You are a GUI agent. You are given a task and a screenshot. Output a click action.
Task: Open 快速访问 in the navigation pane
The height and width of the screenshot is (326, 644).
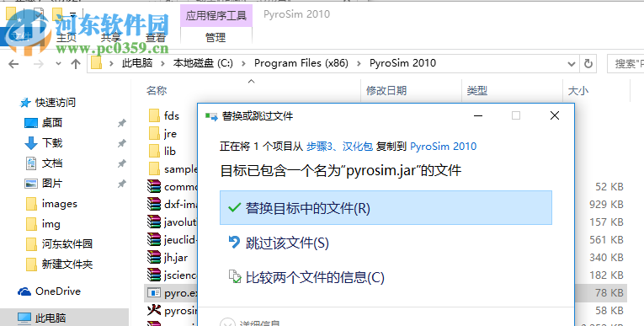pyautogui.click(x=55, y=103)
